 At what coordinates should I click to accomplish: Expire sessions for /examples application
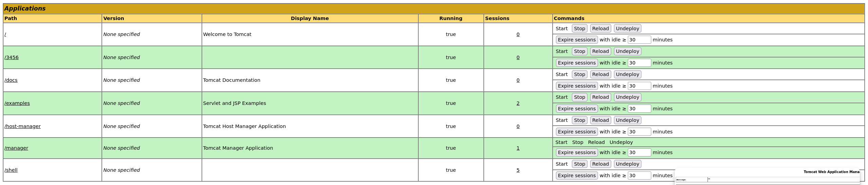click(577, 109)
